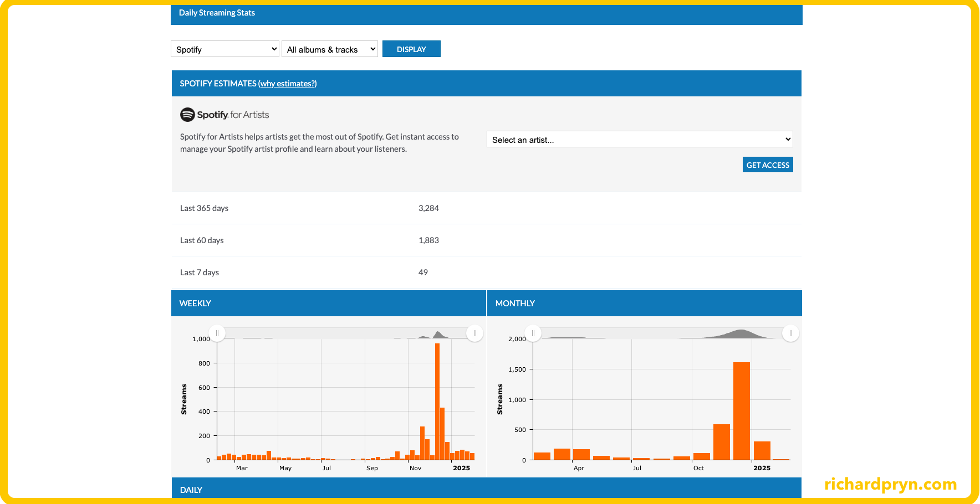Grab the weekly chart left range handle
Viewport: 980px width, 504px height.
217,333
